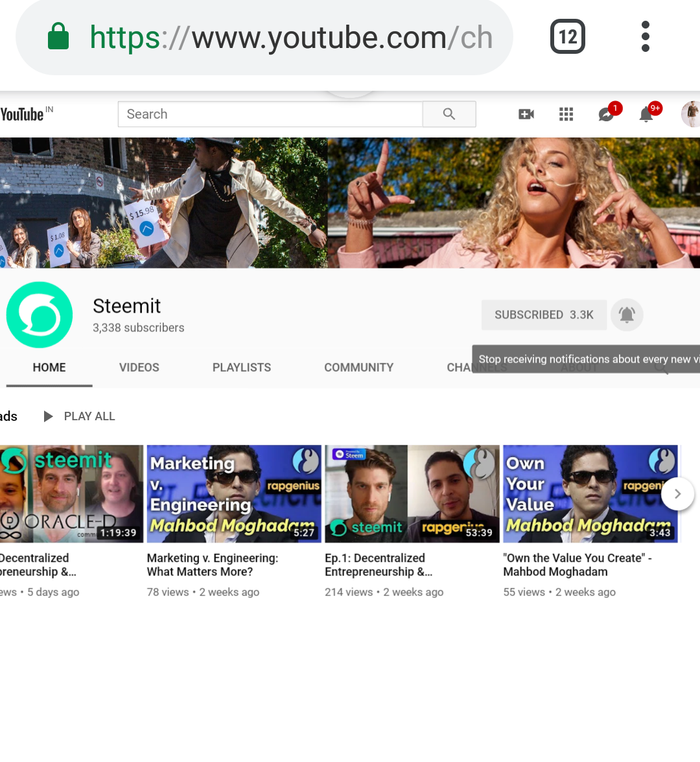700x762 pixels.
Task: Open the Own Your Value thumbnail
Action: click(x=590, y=494)
